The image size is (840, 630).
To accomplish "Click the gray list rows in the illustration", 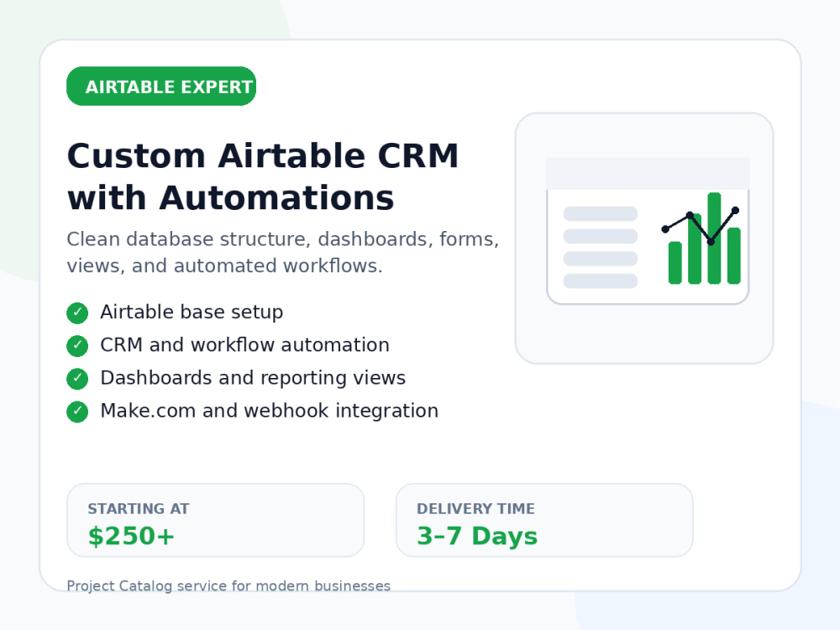I will (601, 247).
